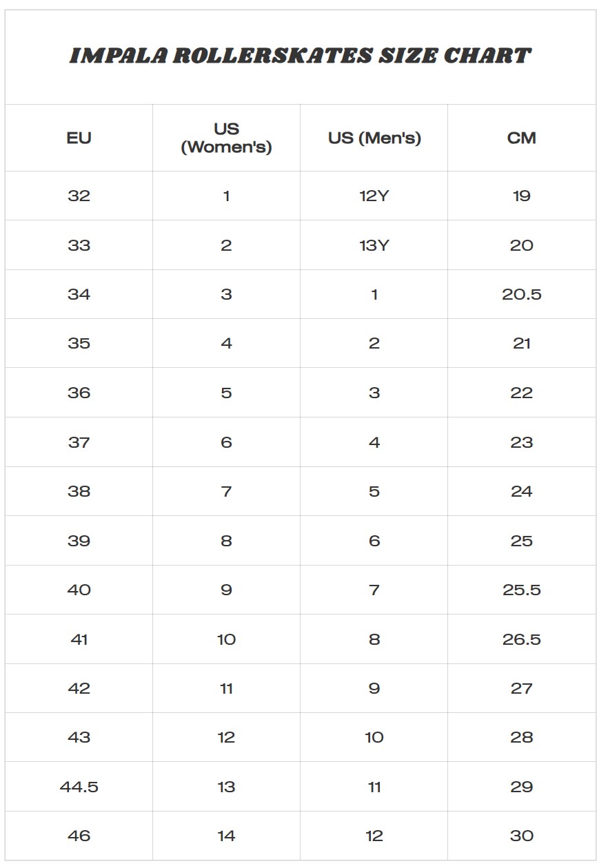Screen dimensions: 608x868
Task: Click the EU size 35 cell
Action: (x=79, y=343)
